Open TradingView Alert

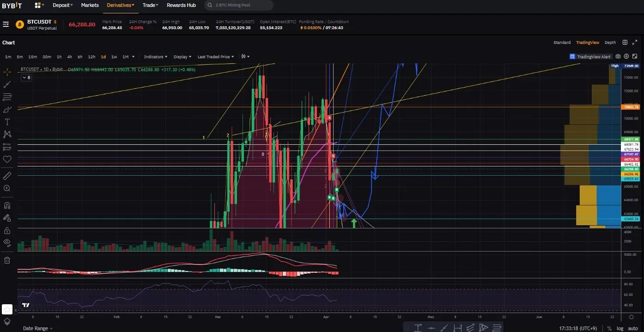591,56
